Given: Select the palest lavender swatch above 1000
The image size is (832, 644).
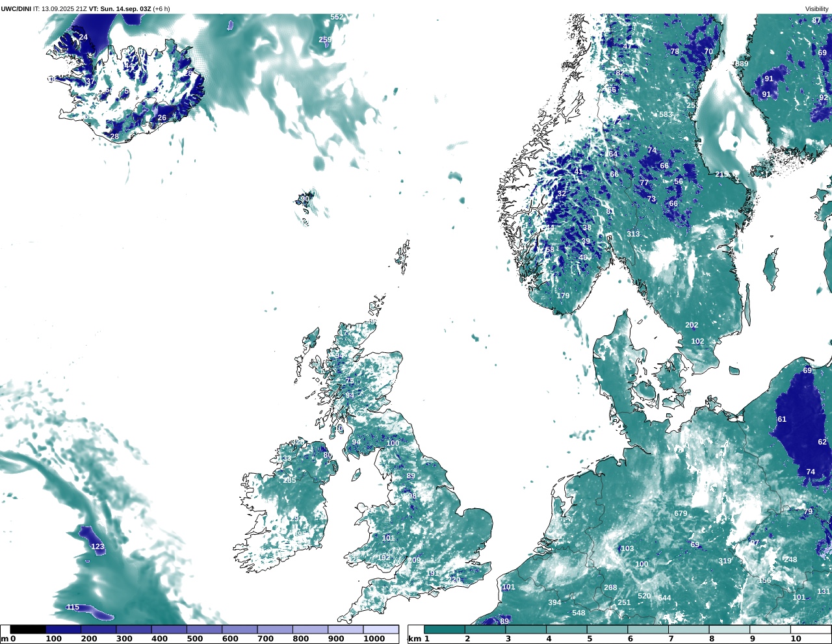Looking at the screenshot, I should tap(380, 629).
